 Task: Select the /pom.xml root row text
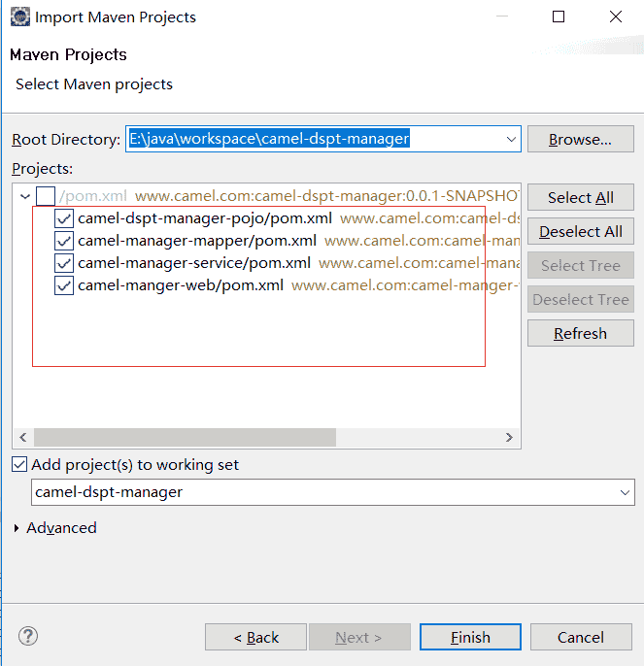(x=94, y=196)
